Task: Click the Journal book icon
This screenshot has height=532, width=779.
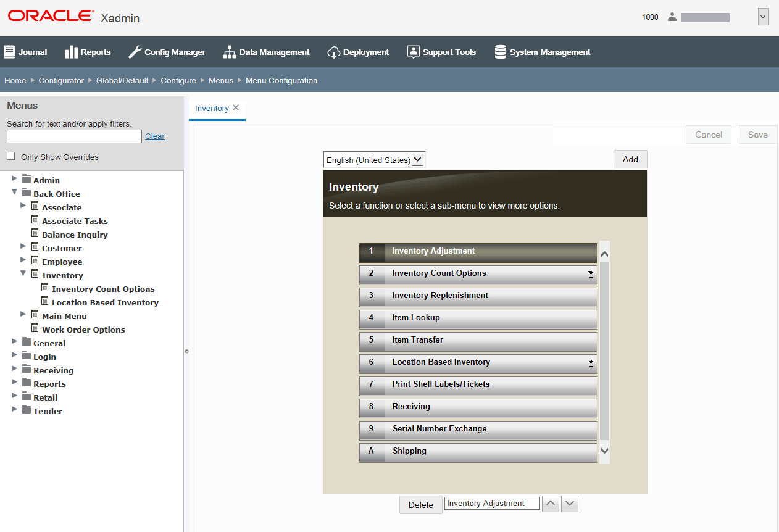Action: point(9,52)
